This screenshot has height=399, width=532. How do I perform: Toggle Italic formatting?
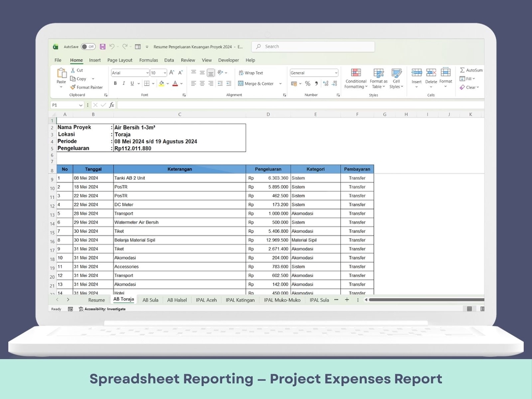point(124,84)
